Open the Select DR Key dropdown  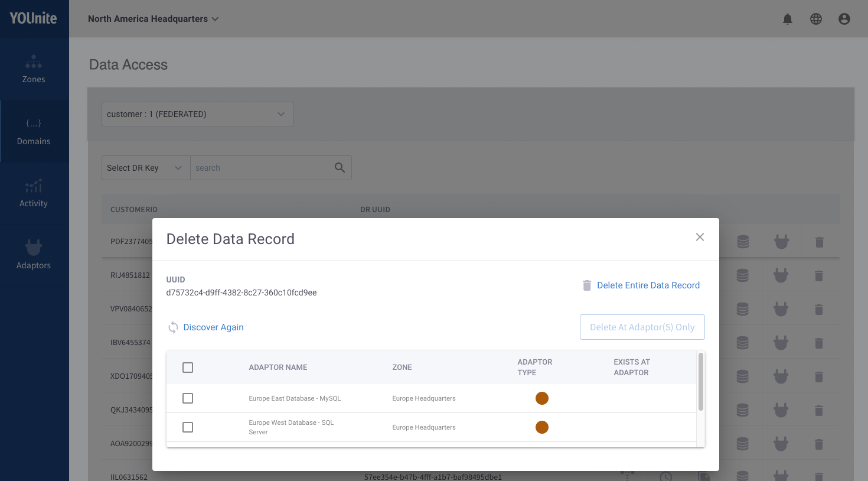(x=146, y=168)
